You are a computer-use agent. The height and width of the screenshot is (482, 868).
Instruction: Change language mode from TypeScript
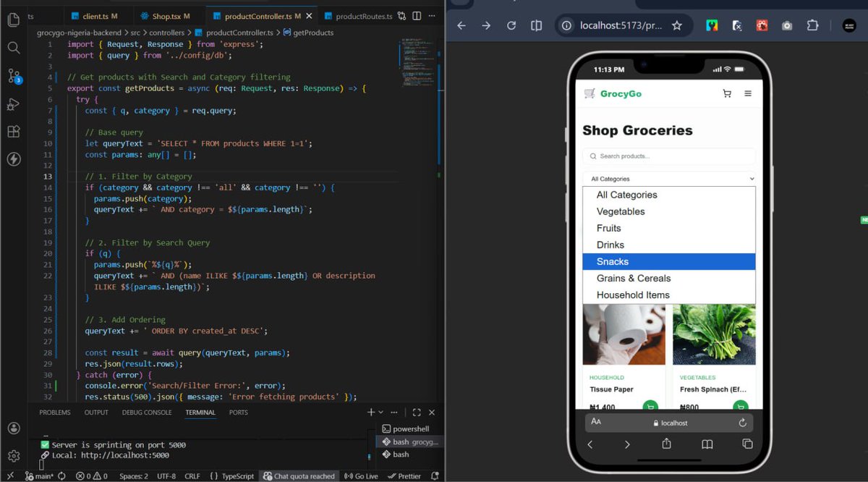point(238,476)
